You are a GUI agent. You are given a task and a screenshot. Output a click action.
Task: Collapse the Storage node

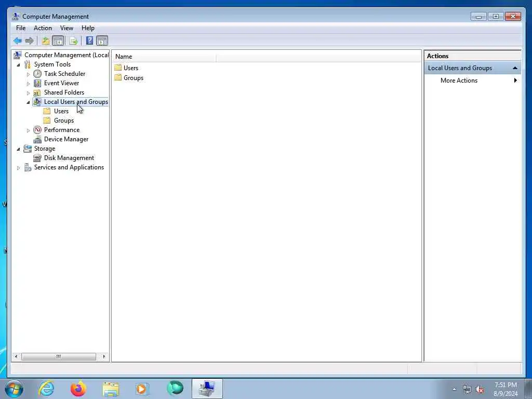point(18,149)
